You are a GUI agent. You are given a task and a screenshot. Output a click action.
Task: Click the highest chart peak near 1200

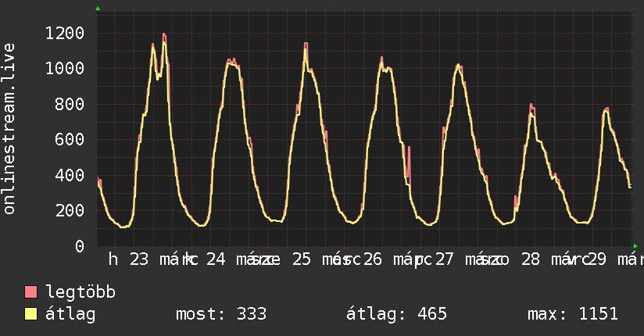point(164,34)
